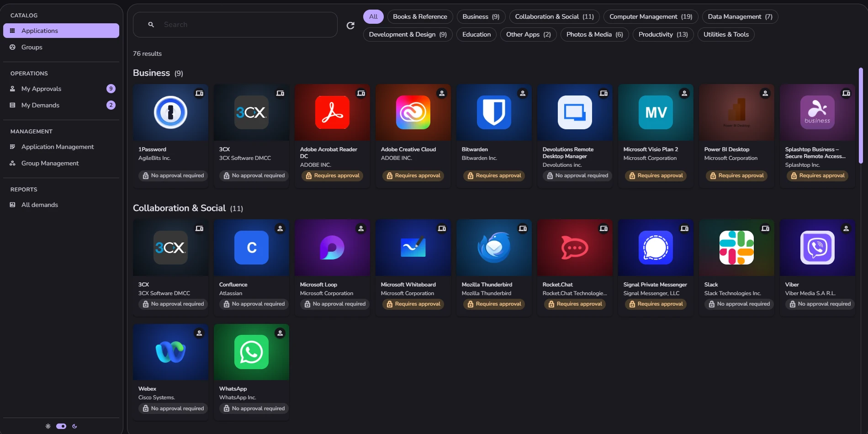Open My Demands in sidebar

61,105
